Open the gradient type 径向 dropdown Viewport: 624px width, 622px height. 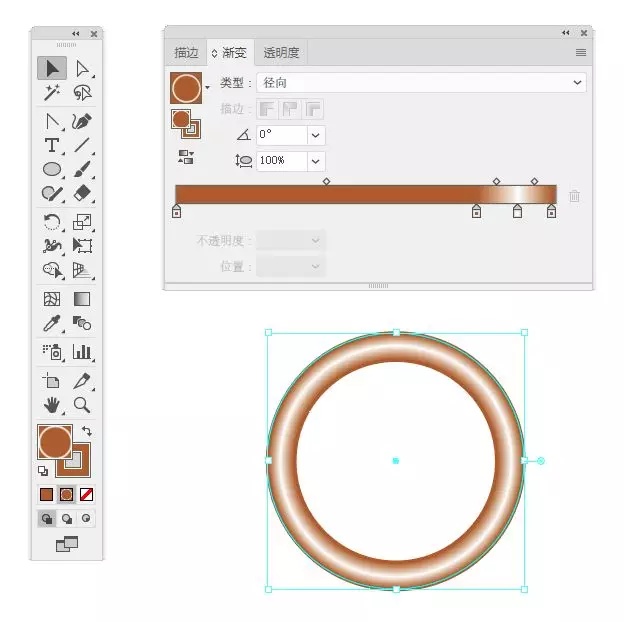click(421, 83)
